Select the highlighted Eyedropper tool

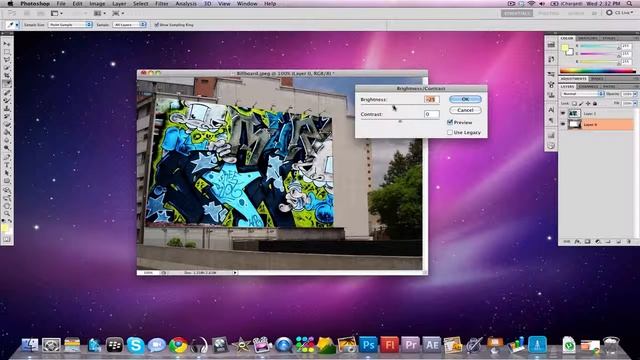pyautogui.click(x=7, y=84)
